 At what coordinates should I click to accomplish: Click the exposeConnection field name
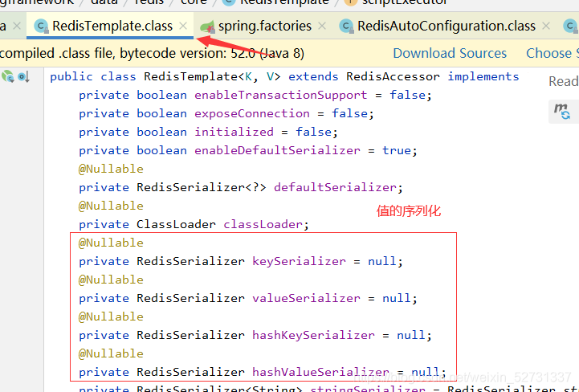point(252,113)
